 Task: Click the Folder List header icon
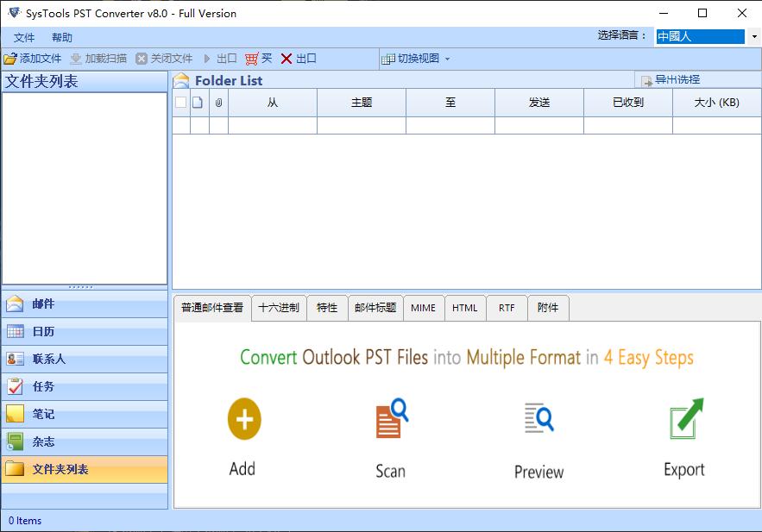(x=181, y=80)
